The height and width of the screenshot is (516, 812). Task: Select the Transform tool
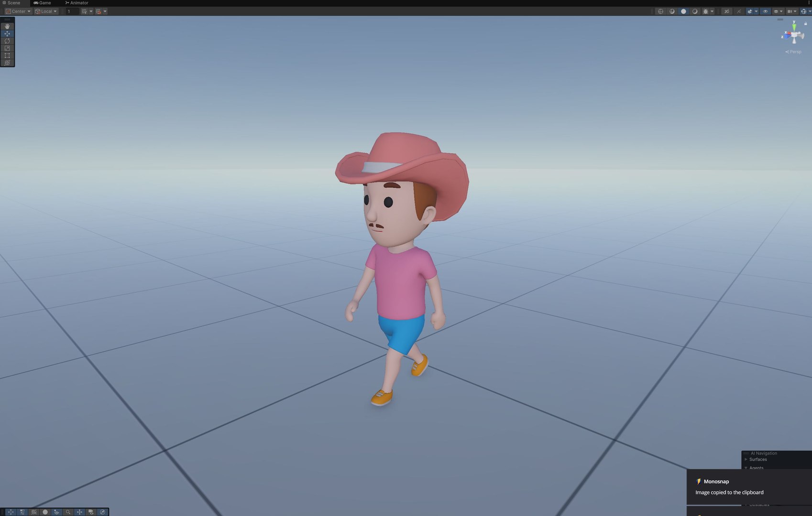pyautogui.click(x=7, y=63)
